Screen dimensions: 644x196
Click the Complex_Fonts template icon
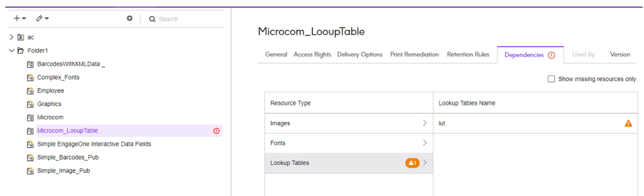click(x=30, y=78)
